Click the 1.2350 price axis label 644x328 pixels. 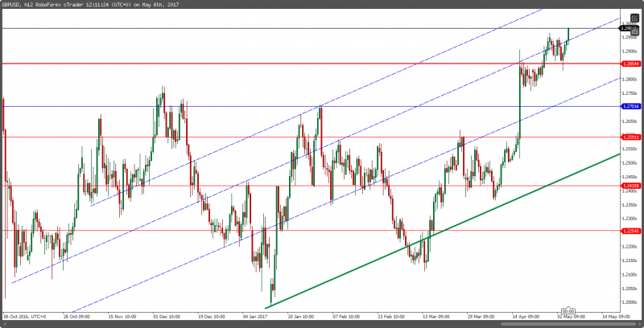(628, 204)
